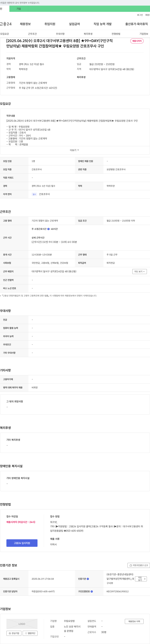This screenshot has width=150, height=644.
Task: Open 채용정보 이력 for the company
Action: click(x=134, y=621)
